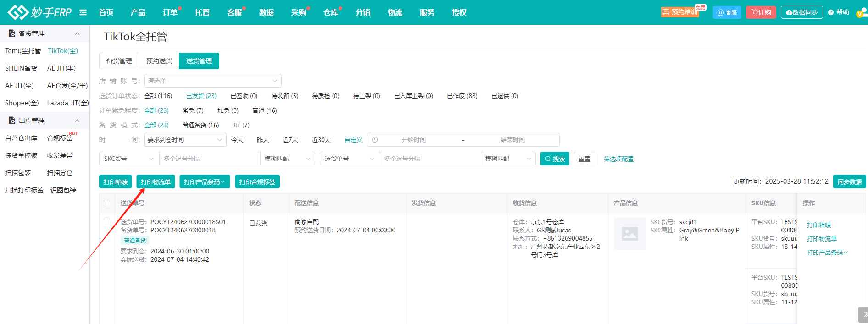This screenshot has width=868, height=324.
Task: Collapse the 出库管理 sidebar section
Action: click(77, 121)
